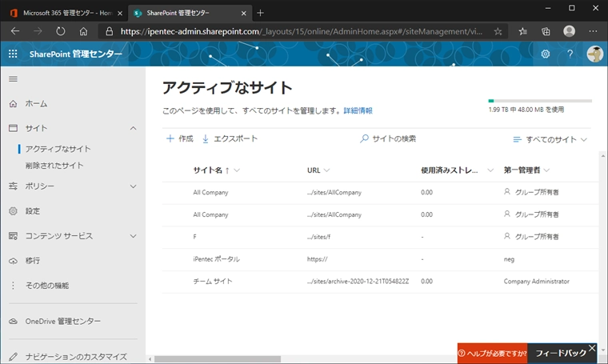Open the account profile avatar in SharePoint header
The image size is (608, 364).
click(x=595, y=54)
